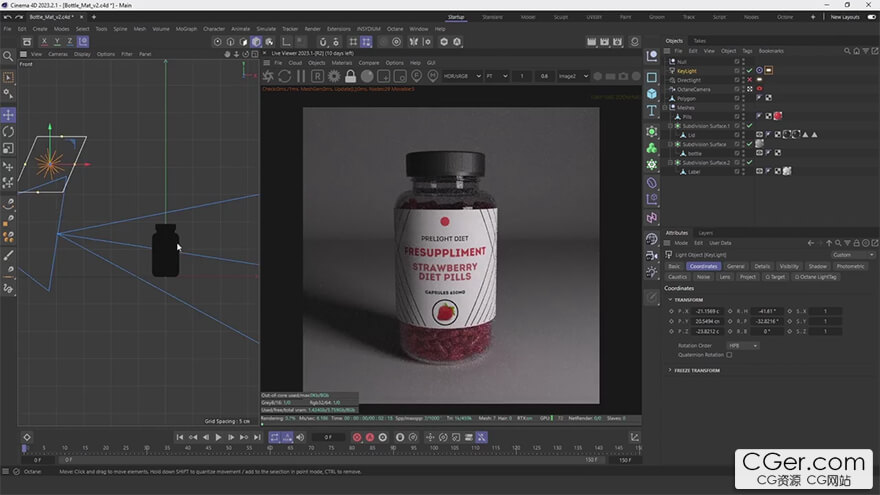The image size is (880, 495).
Task: Toggle Quaternion Rotation checkbox
Action: click(729, 355)
